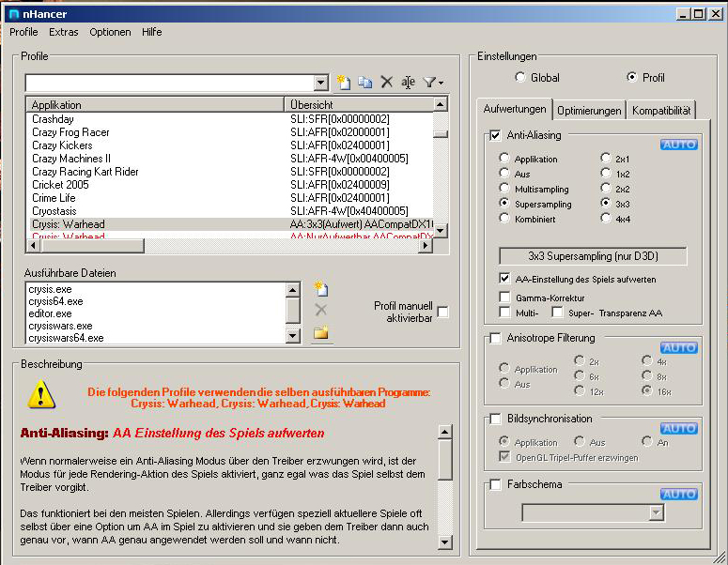Enable the Bildsynchronisation checkbox
728x565 pixels.
[495, 419]
